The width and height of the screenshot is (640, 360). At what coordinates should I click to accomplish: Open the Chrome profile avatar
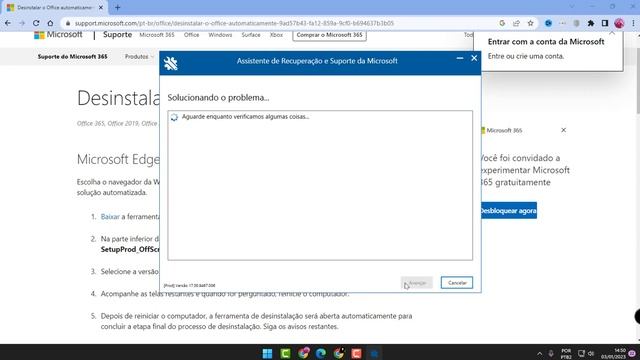[x=619, y=23]
